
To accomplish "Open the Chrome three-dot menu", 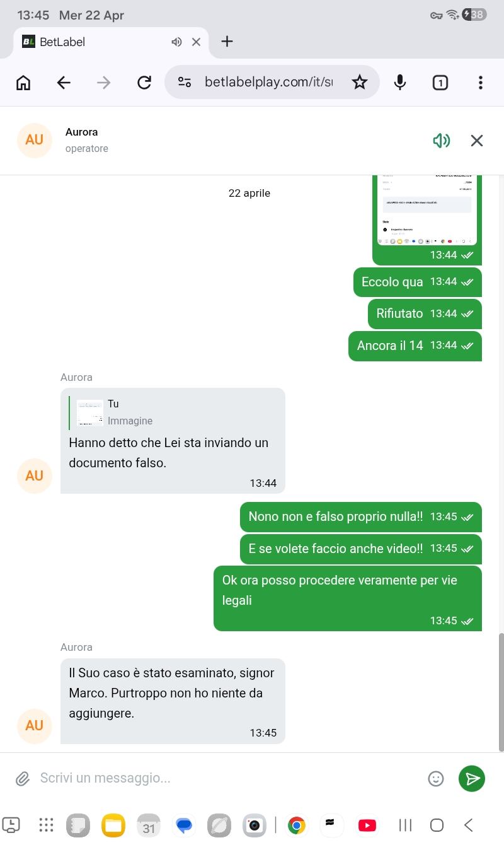I will (x=481, y=83).
